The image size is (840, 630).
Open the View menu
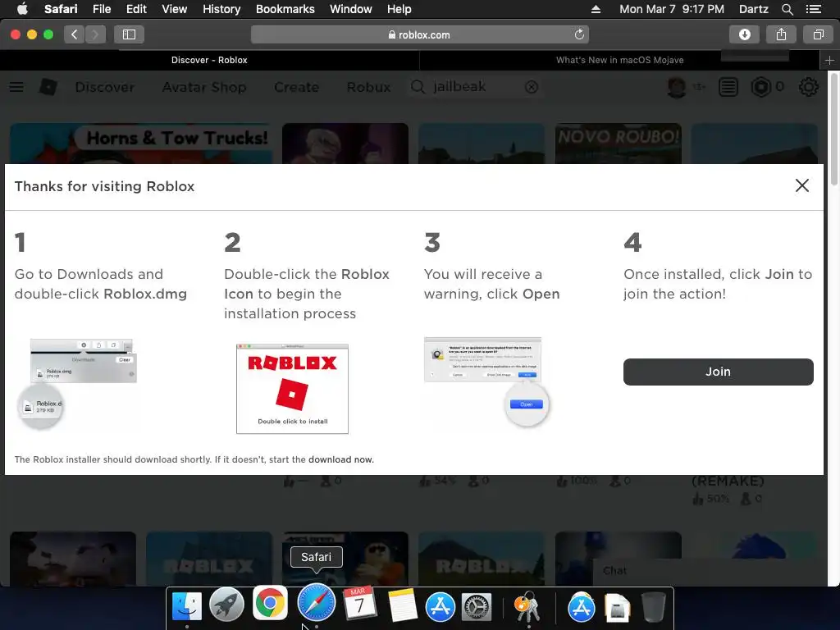175,9
